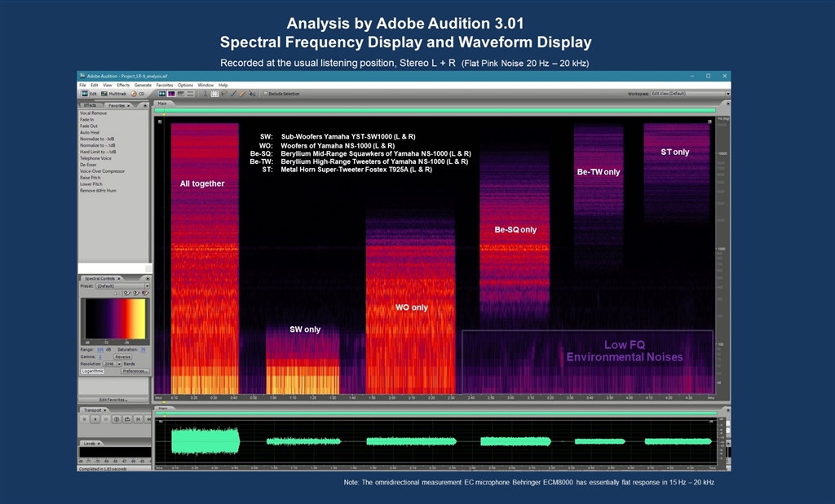This screenshot has height=504, width=835.
Task: Open the Workspace dropdown
Action: (690, 94)
